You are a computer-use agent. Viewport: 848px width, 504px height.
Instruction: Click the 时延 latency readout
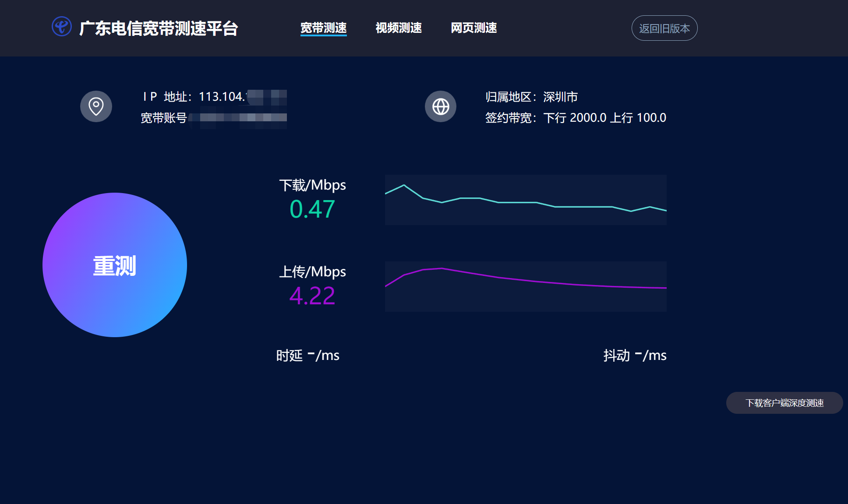tap(307, 355)
